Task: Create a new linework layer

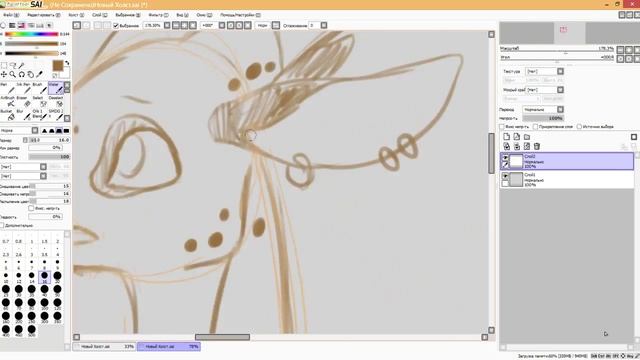Action: click(517, 137)
